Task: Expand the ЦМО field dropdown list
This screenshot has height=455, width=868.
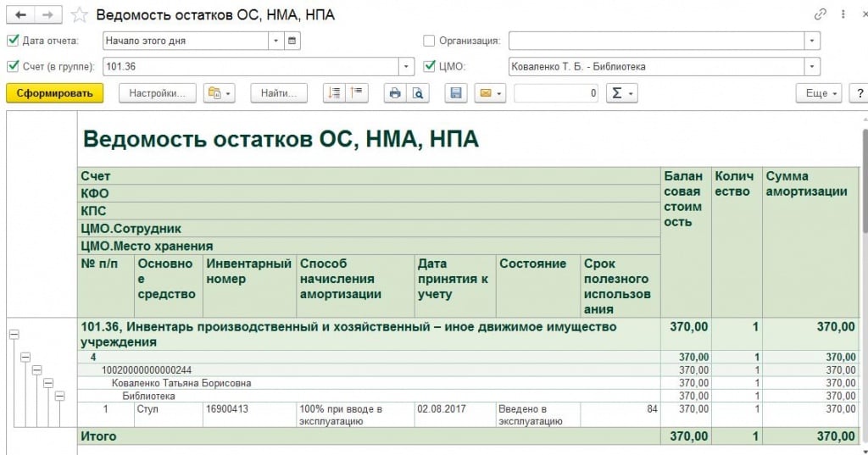Action: 812,66
